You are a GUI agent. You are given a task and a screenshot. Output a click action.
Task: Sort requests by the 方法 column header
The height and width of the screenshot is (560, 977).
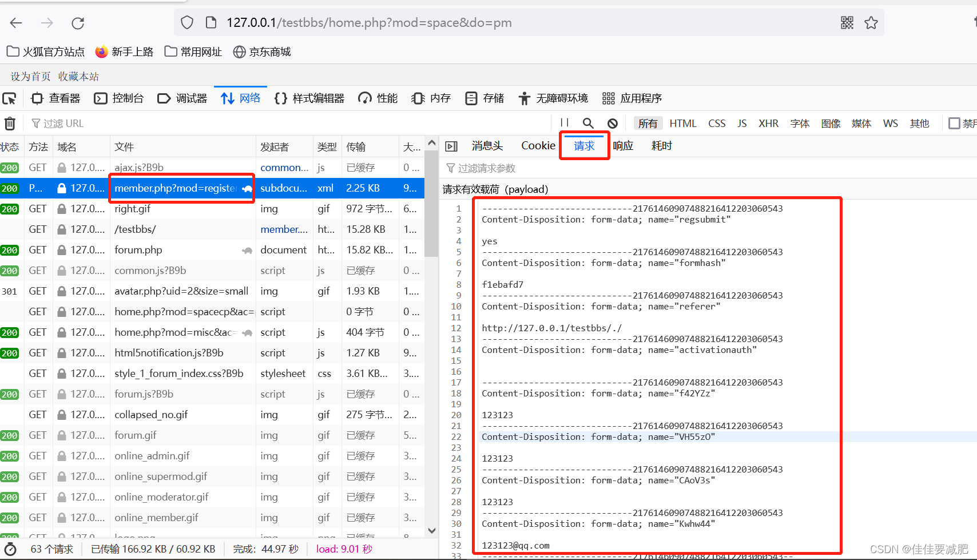point(38,147)
